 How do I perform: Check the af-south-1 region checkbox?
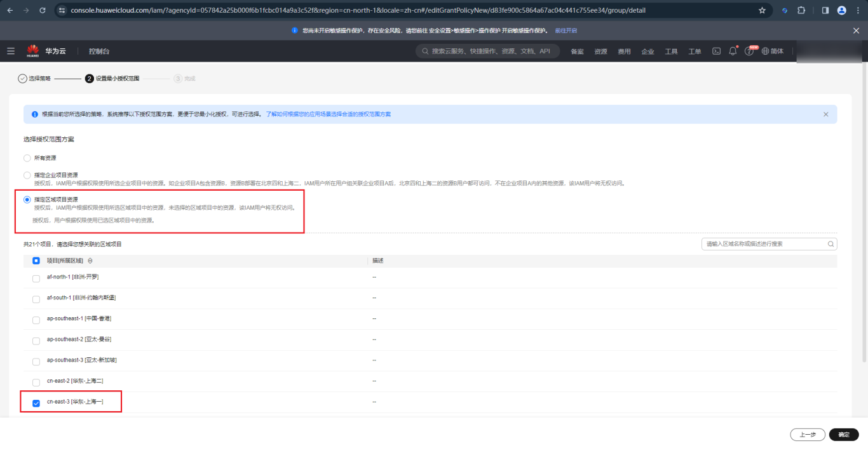[x=36, y=299]
